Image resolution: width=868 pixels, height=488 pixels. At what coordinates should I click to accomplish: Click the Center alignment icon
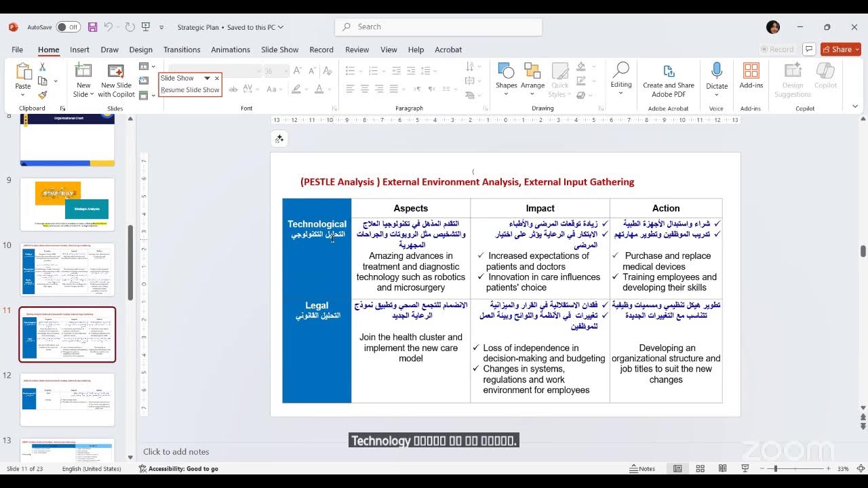point(365,89)
